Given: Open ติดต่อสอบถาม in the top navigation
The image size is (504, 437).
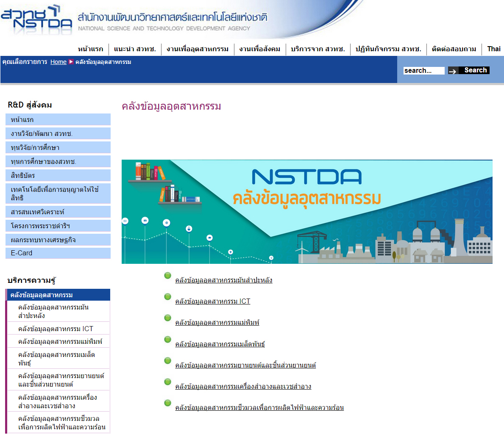Looking at the screenshot, I should (454, 49).
